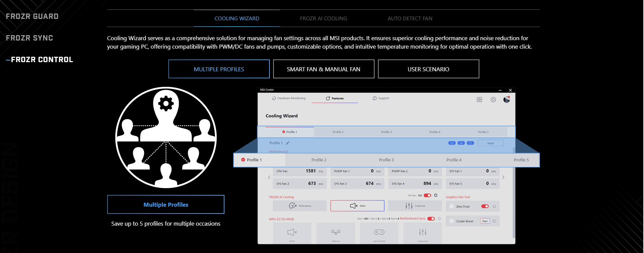This screenshot has height=253, width=644.
Task: Open the AUTO DETECT FAN tab
Action: (x=410, y=19)
